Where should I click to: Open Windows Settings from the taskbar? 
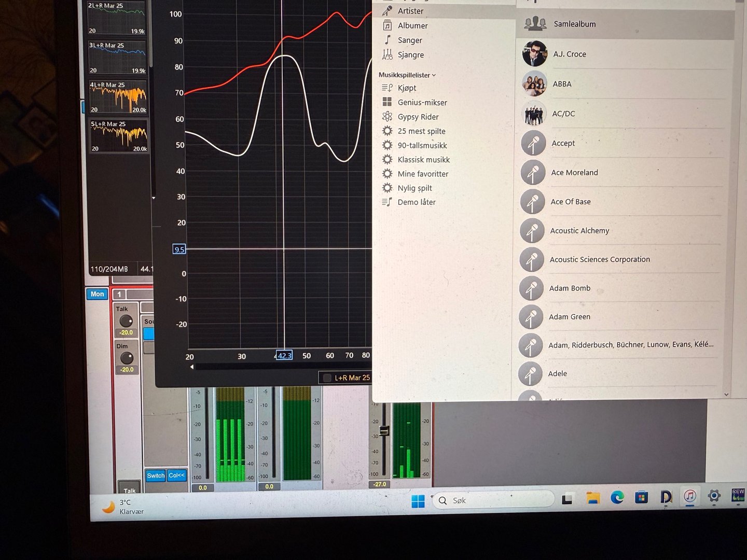714,496
